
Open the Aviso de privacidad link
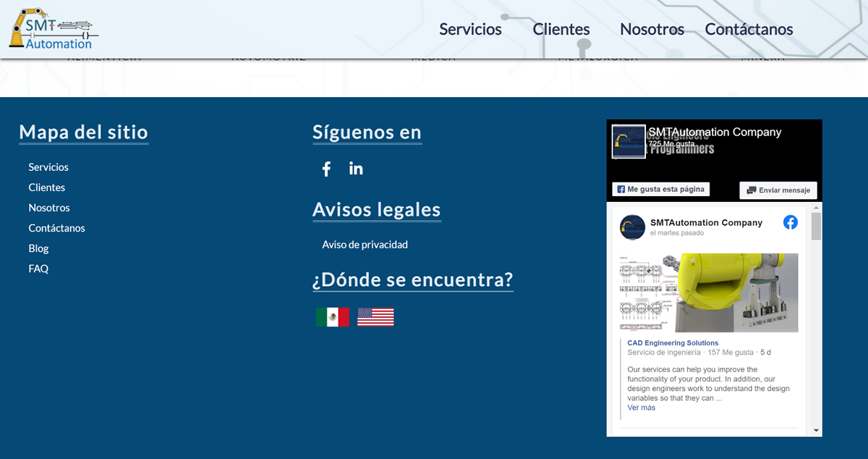click(x=365, y=245)
